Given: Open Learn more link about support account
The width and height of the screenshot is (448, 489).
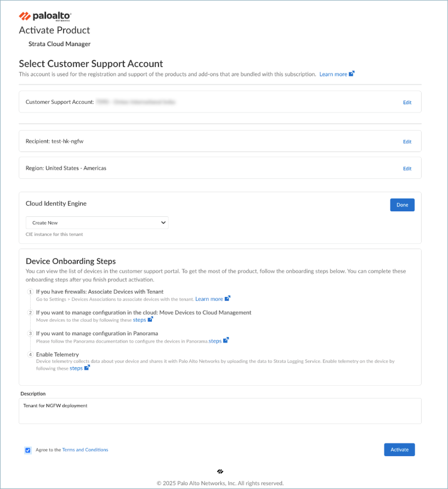Looking at the screenshot, I should 333,74.
